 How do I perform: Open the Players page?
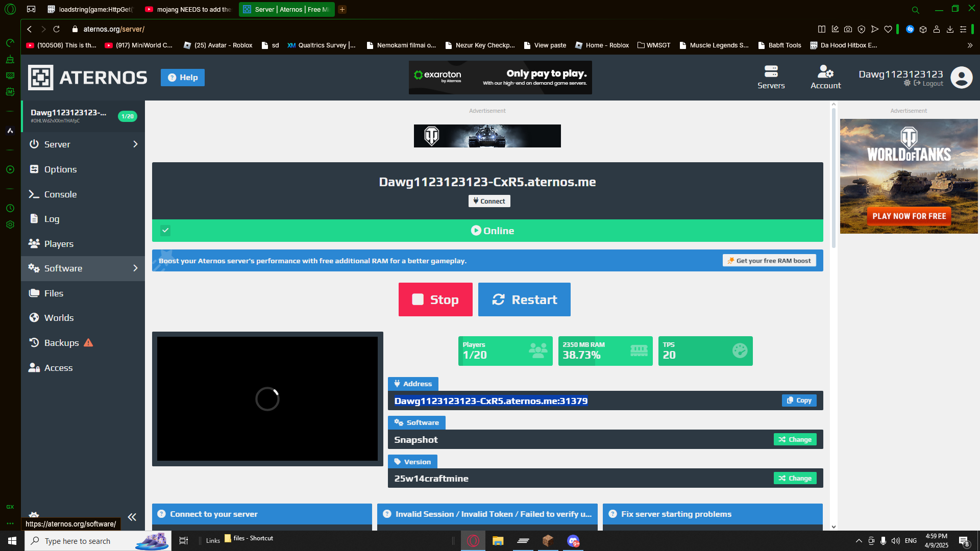83,244
